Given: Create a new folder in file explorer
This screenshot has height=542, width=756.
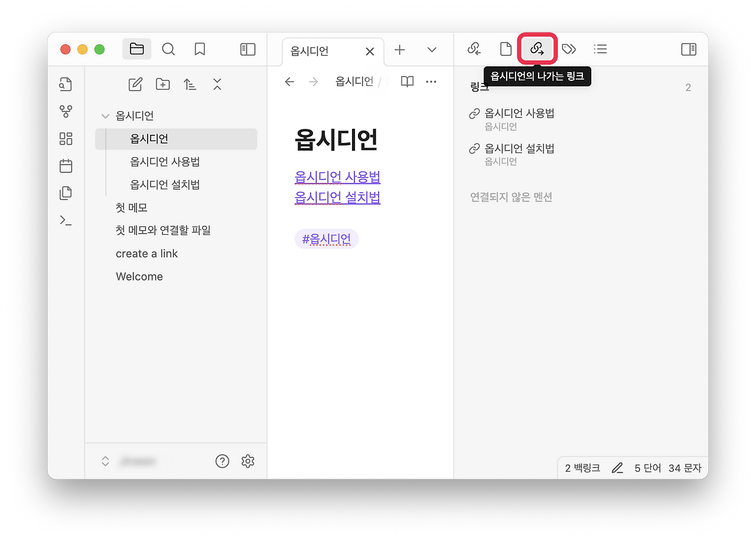Looking at the screenshot, I should coord(162,85).
